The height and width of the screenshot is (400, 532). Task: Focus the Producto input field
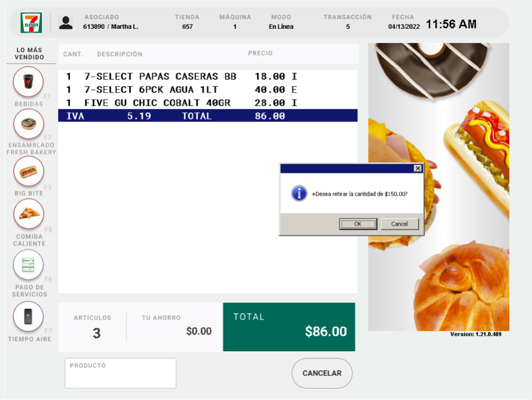point(121,373)
